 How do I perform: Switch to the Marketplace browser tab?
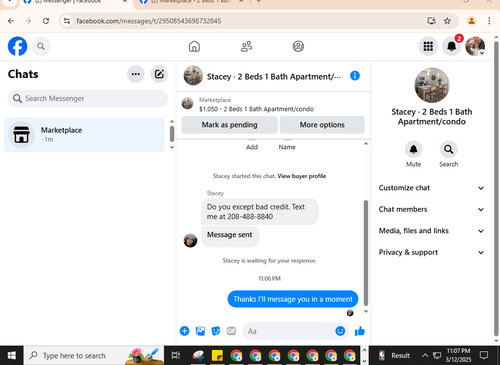pyautogui.click(x=191, y=2)
